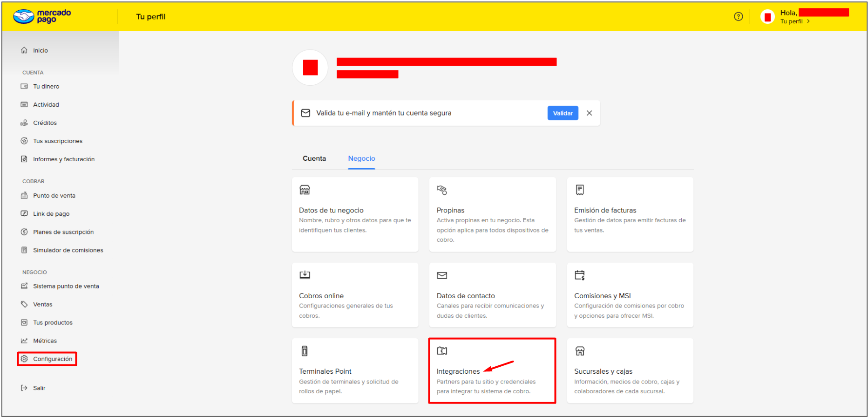Click the profile picture circle
This screenshot has width=868, height=418.
pos(310,68)
